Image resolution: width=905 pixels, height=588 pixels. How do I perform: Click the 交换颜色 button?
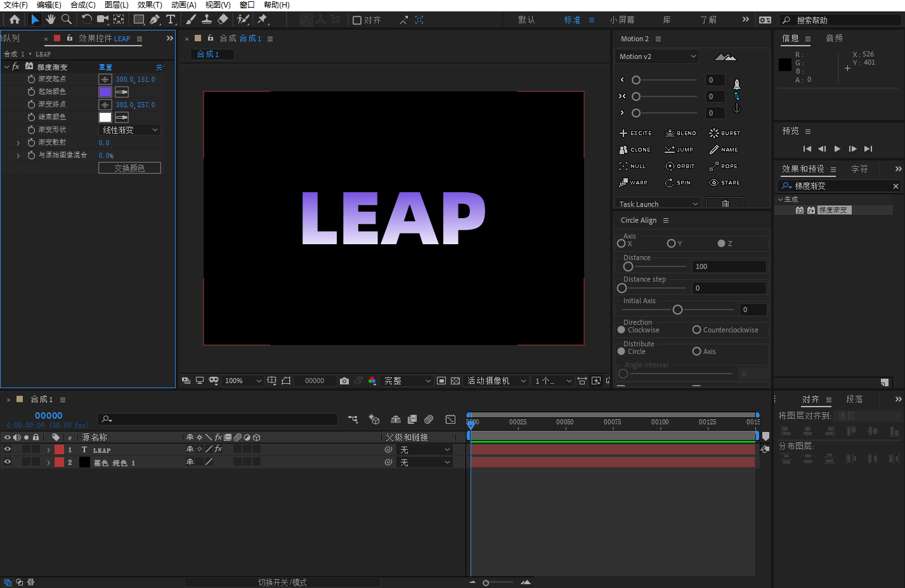[x=129, y=168]
